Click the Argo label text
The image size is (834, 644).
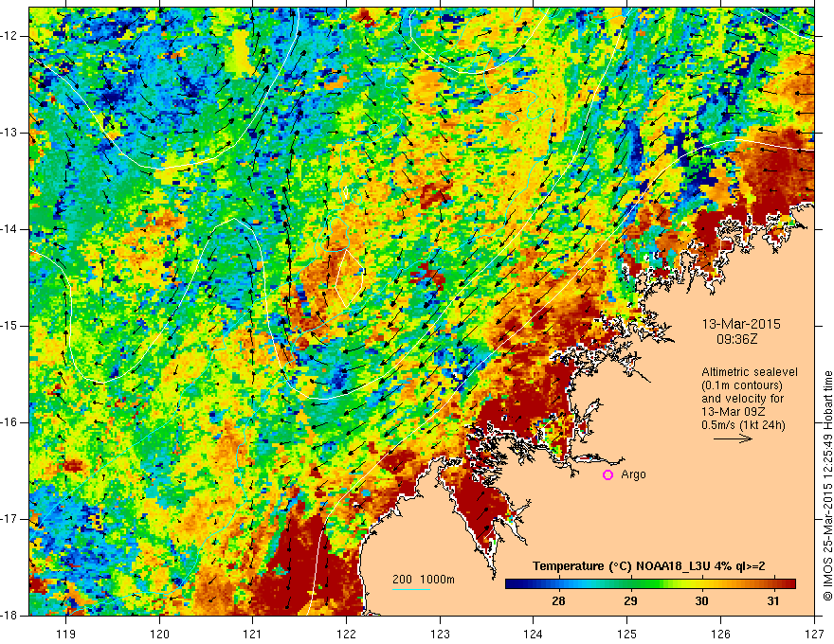633,474
